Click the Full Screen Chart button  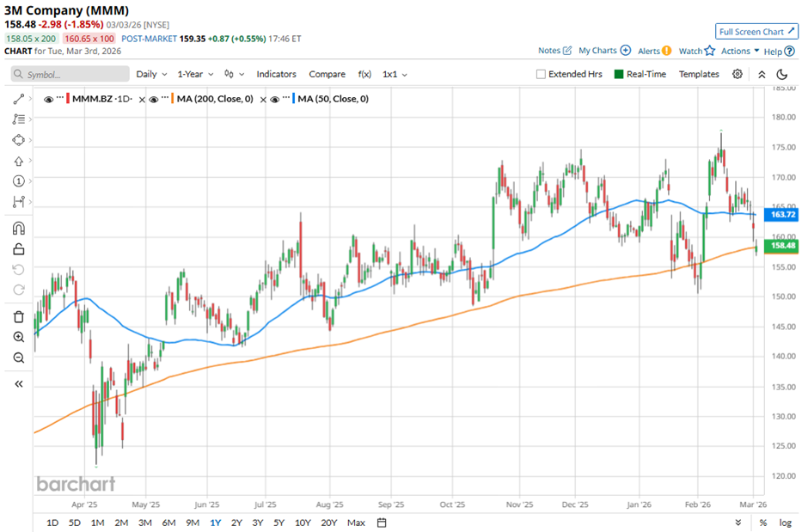[756, 32]
